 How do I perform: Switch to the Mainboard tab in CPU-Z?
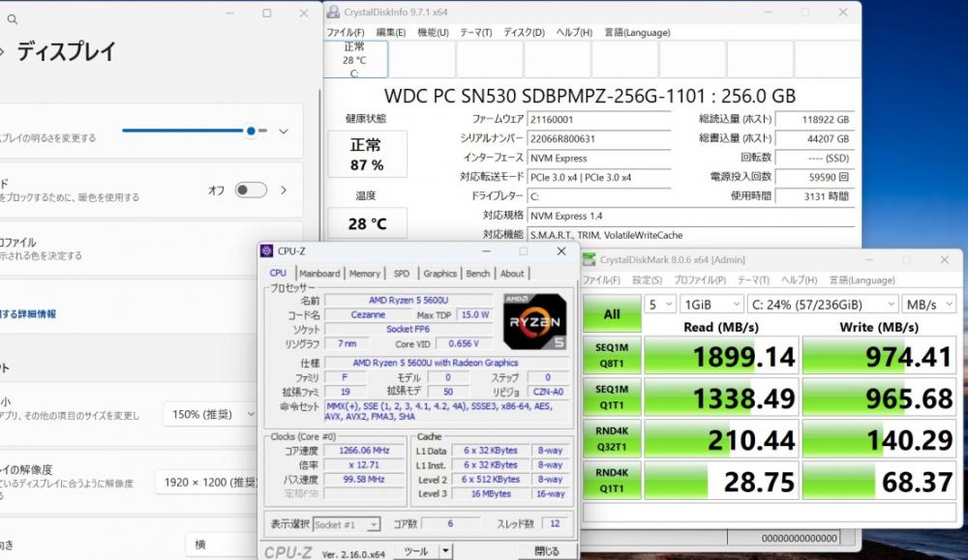[x=319, y=273]
